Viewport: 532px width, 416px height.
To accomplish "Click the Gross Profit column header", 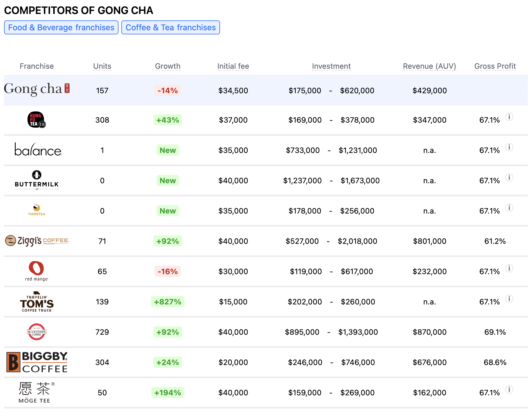I will click(x=495, y=66).
